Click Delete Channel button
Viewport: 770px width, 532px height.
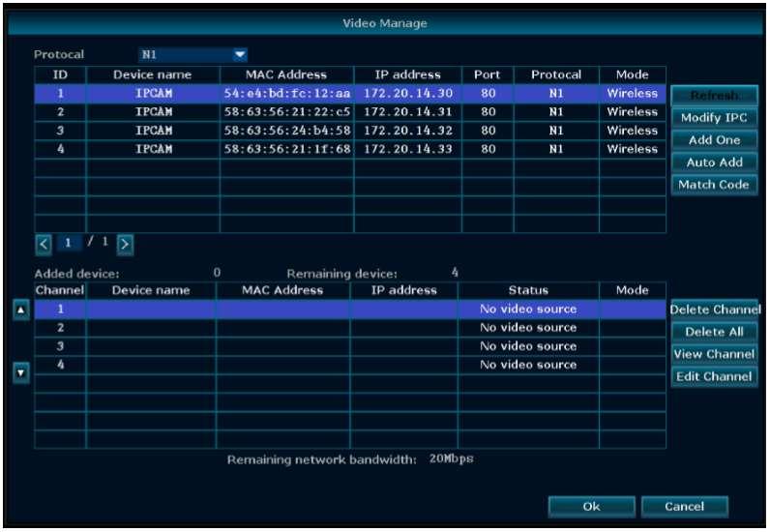click(715, 310)
